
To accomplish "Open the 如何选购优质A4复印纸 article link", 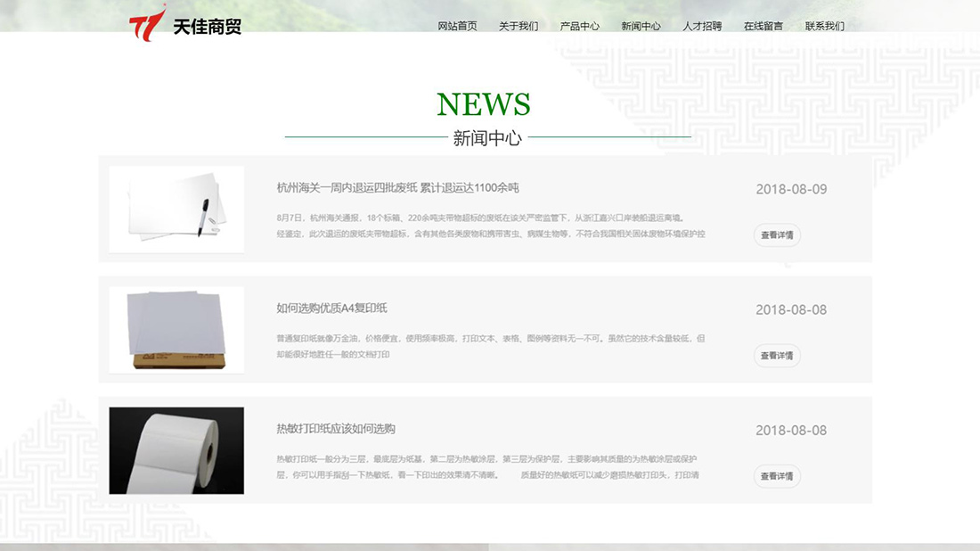I will click(332, 309).
